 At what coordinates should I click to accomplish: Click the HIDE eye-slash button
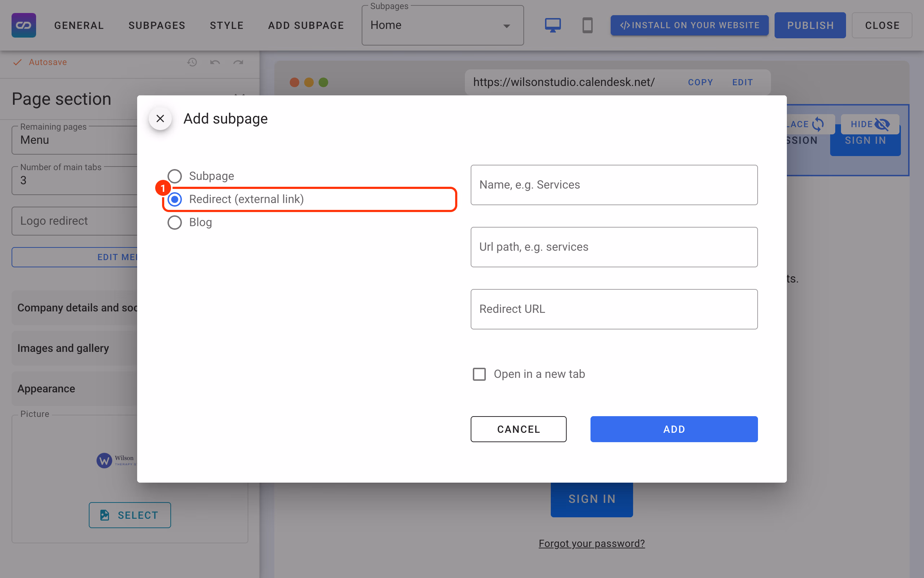(x=870, y=124)
